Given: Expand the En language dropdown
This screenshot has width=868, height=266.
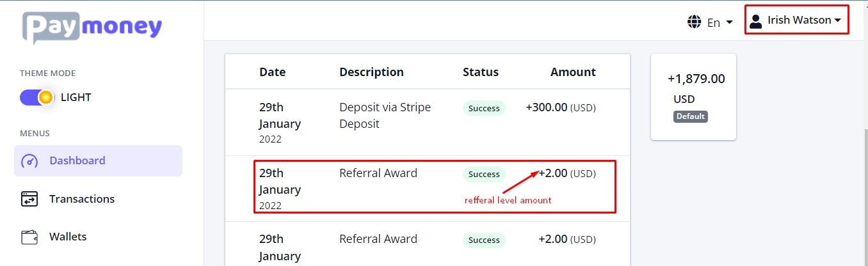Looking at the screenshot, I should [719, 23].
